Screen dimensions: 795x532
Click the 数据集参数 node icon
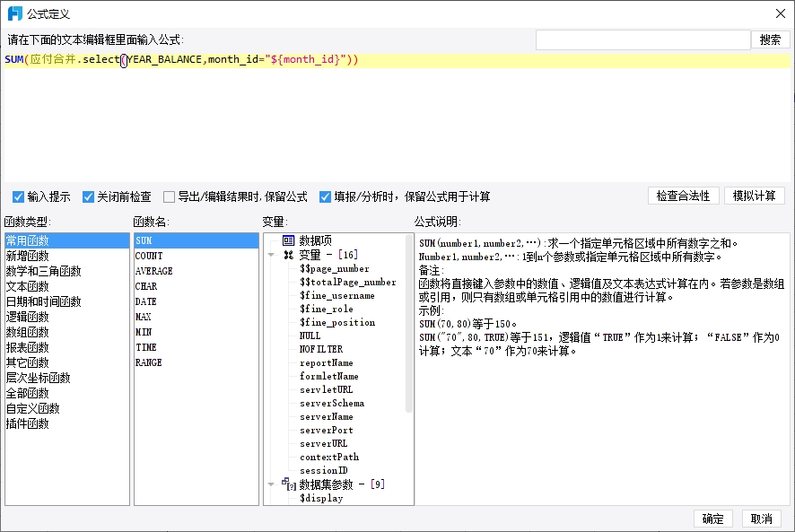[289, 484]
